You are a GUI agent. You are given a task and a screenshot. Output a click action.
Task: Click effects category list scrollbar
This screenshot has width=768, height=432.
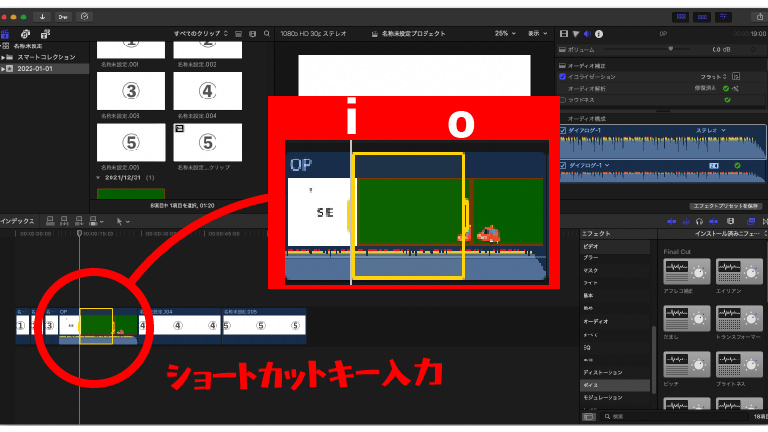coord(653,359)
